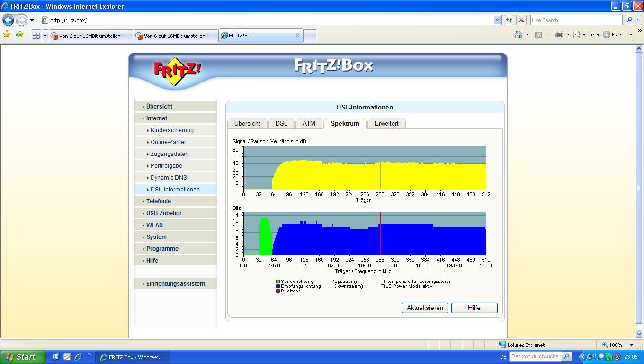Click the page vertical scrollbar down arrow

[x=639, y=334]
